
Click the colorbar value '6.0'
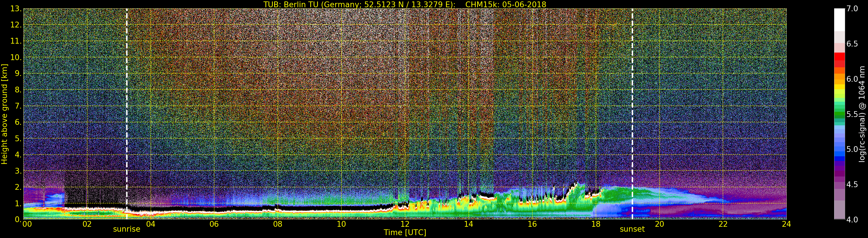point(852,79)
